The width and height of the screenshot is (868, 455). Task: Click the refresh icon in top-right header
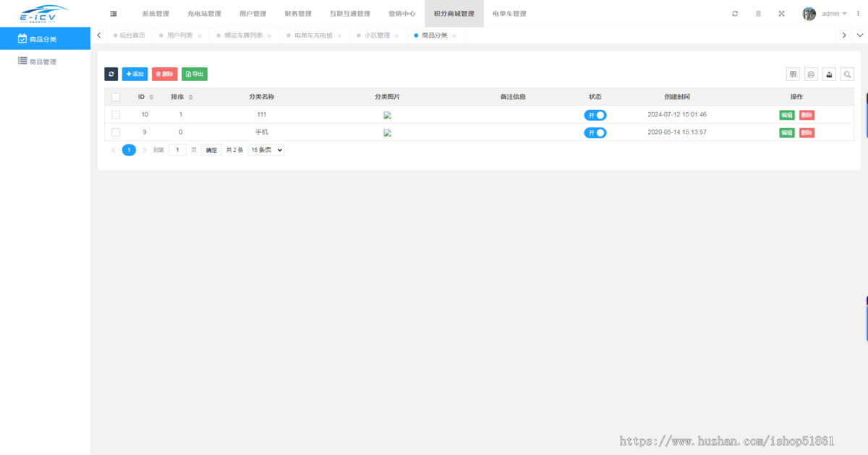point(735,14)
